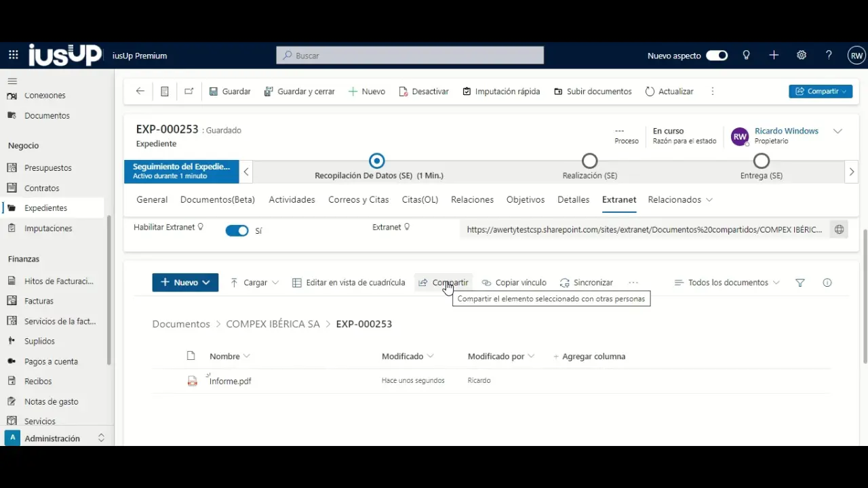Click the globe icon beside Extranet URL
Screen dimensions: 868x488
click(x=839, y=230)
